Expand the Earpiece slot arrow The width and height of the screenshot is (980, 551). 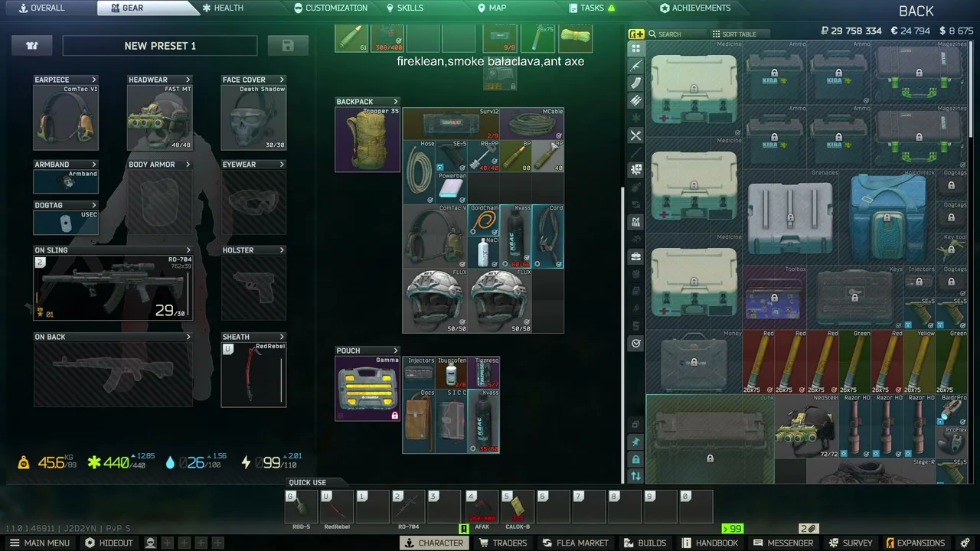pyautogui.click(x=94, y=80)
